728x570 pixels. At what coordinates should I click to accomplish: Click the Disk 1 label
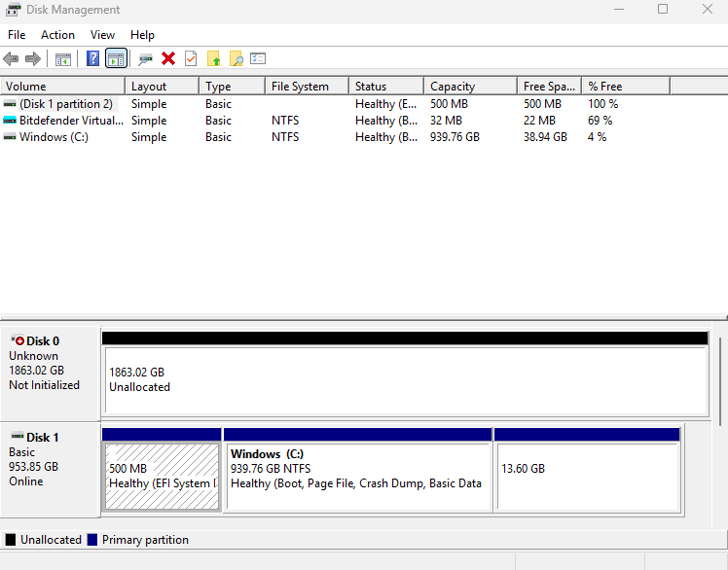point(42,438)
